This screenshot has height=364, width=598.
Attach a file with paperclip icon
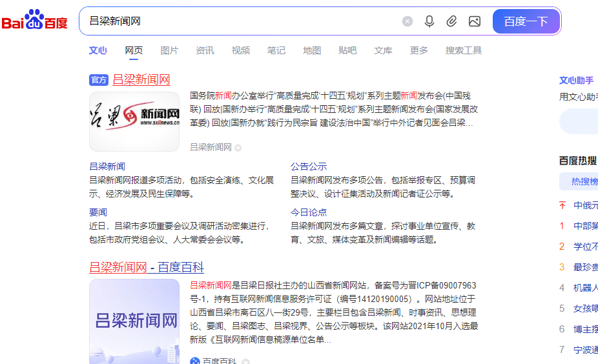pyautogui.click(x=451, y=21)
